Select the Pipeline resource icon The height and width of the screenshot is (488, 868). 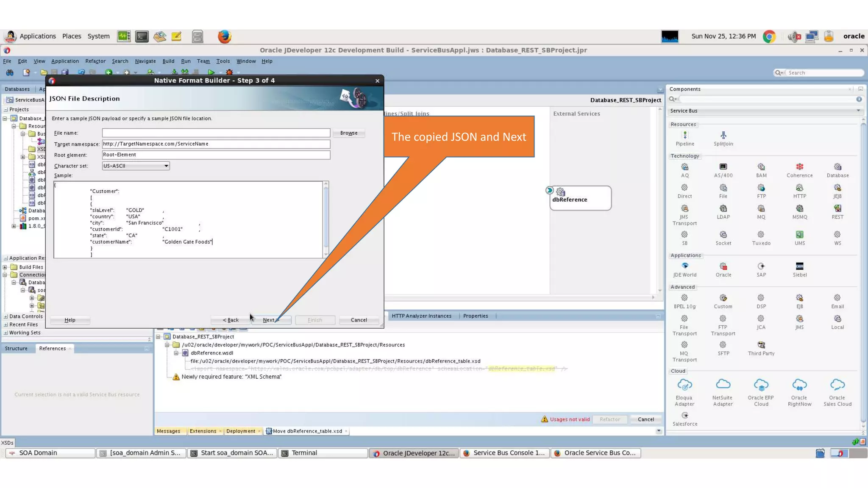coord(684,136)
